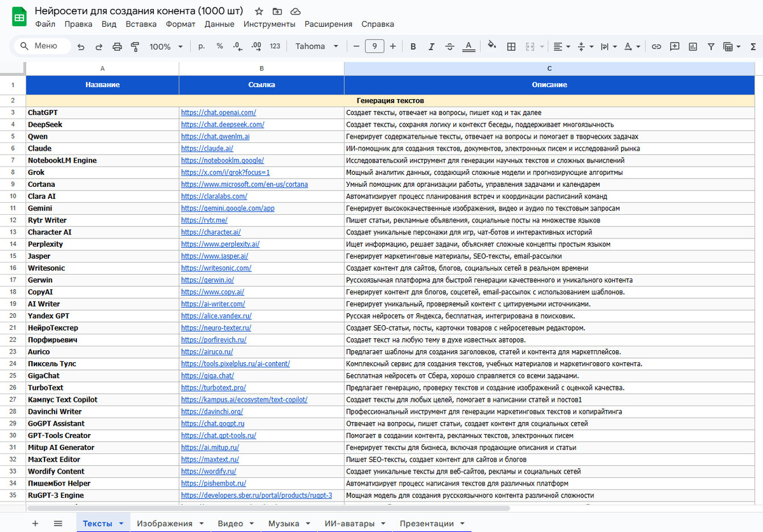The height and width of the screenshot is (532, 763).
Task: Check cloud save status icon
Action: coord(296,11)
